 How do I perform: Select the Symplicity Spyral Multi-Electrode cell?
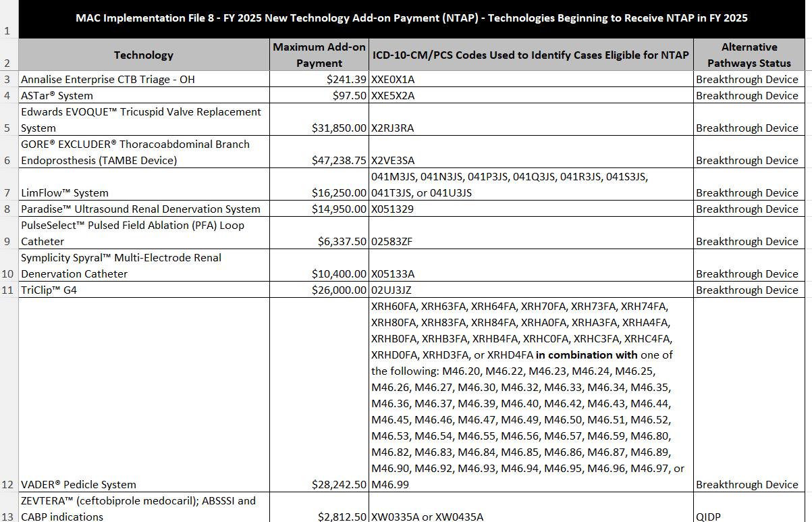(144, 265)
